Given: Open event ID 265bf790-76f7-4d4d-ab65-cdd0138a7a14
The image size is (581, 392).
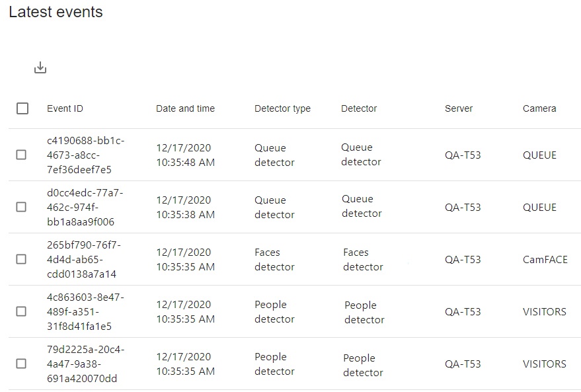Looking at the screenshot, I should (83, 260).
